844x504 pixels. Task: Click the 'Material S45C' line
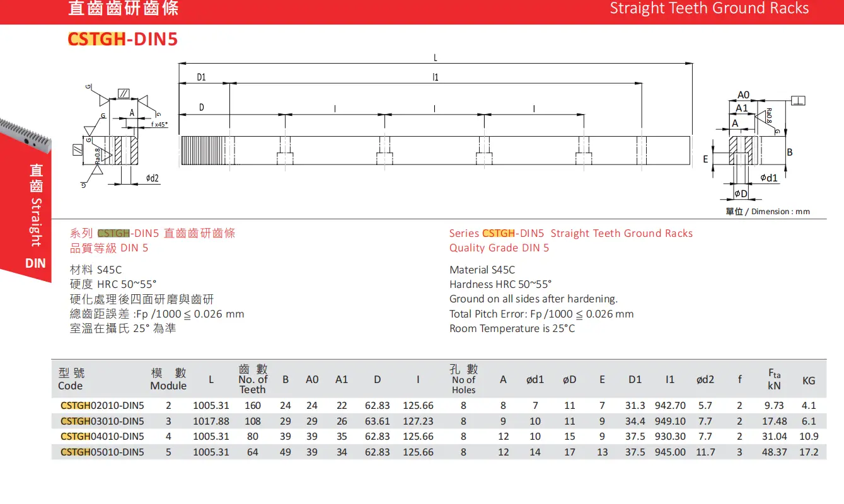482,270
